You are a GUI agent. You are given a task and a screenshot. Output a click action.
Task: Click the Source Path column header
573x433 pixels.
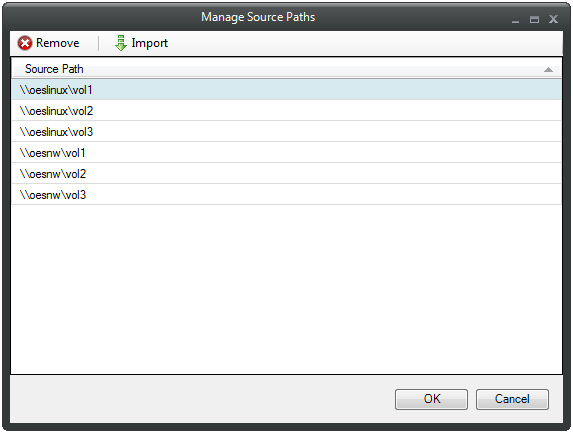pyautogui.click(x=286, y=69)
